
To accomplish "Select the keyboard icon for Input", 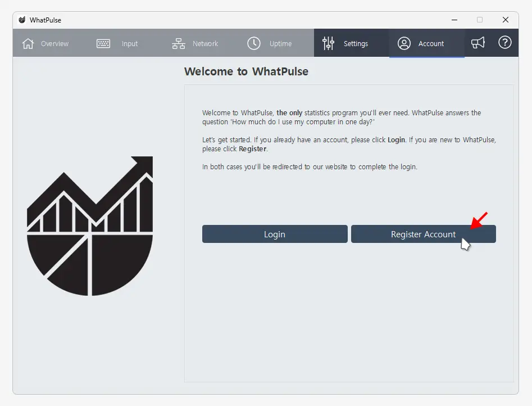I will click(103, 43).
